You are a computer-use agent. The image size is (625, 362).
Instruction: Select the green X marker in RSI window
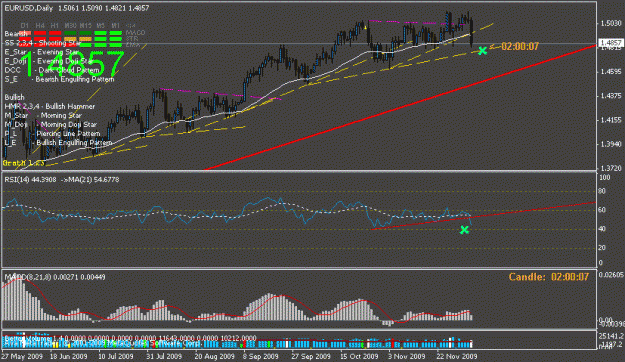(464, 230)
